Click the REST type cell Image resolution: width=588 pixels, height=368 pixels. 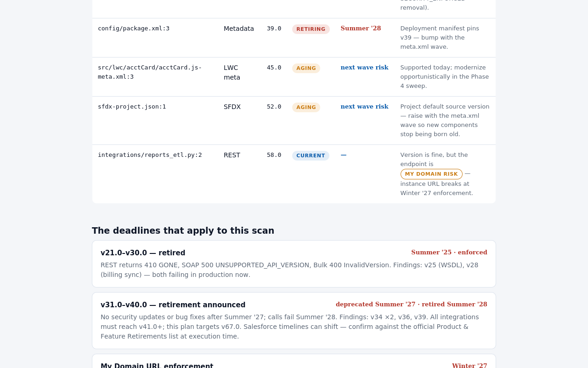coord(232,155)
